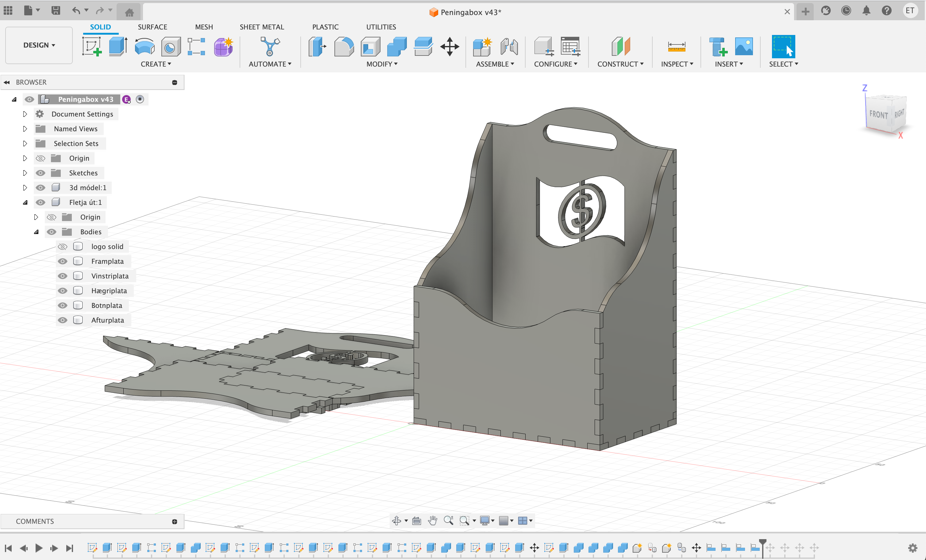Select the Rectangular Pattern tool

pos(197,47)
